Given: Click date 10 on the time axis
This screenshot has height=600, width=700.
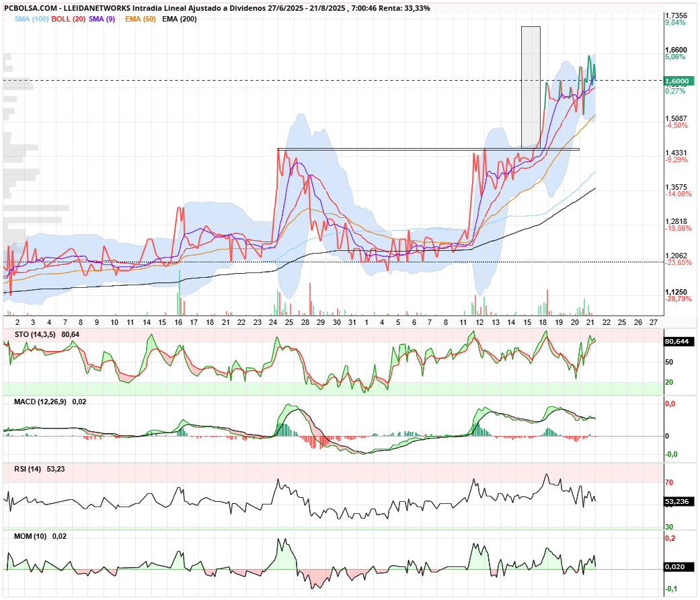Looking at the screenshot, I should 114,322.
